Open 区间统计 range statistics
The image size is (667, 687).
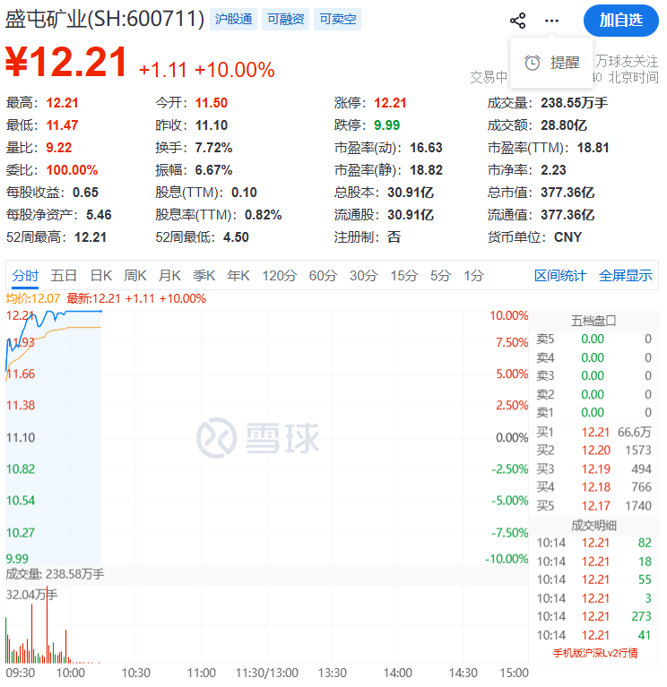[x=560, y=276]
